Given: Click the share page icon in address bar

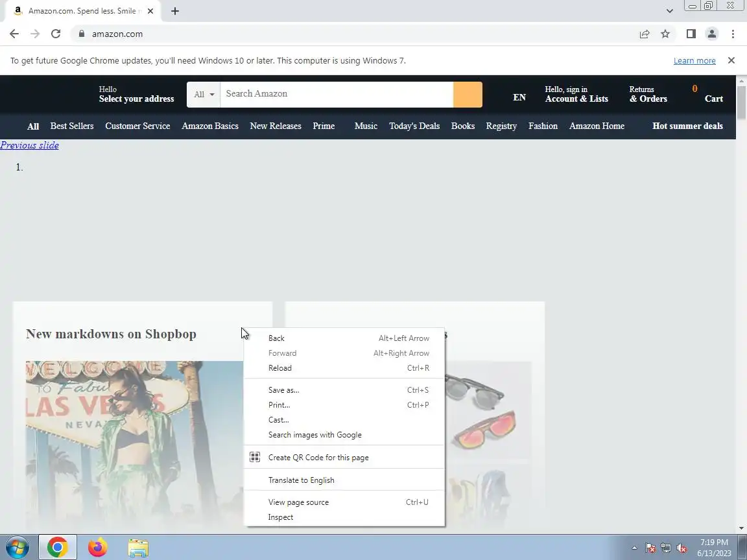Looking at the screenshot, I should pos(645,34).
